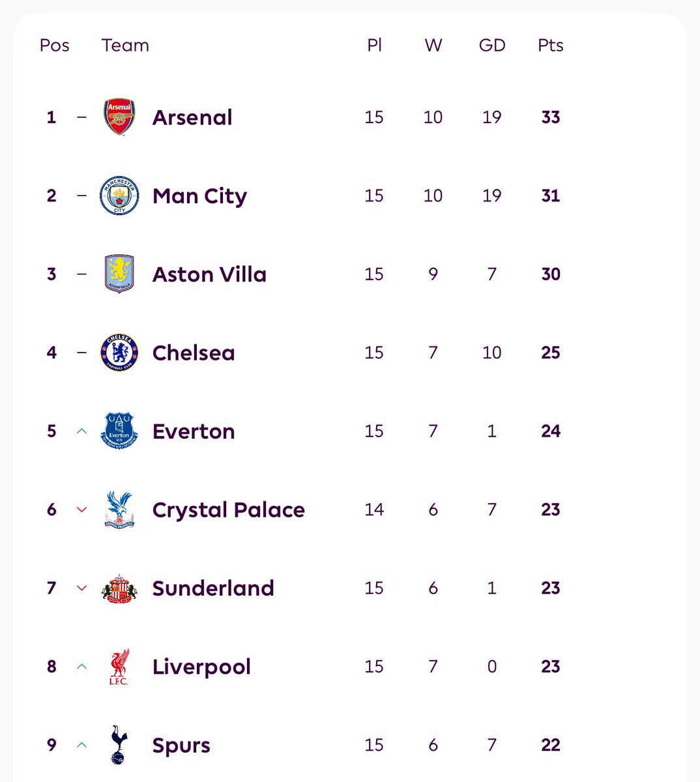Image resolution: width=700 pixels, height=782 pixels.
Task: Select the Liverpool liver bird crest
Action: [x=119, y=667]
